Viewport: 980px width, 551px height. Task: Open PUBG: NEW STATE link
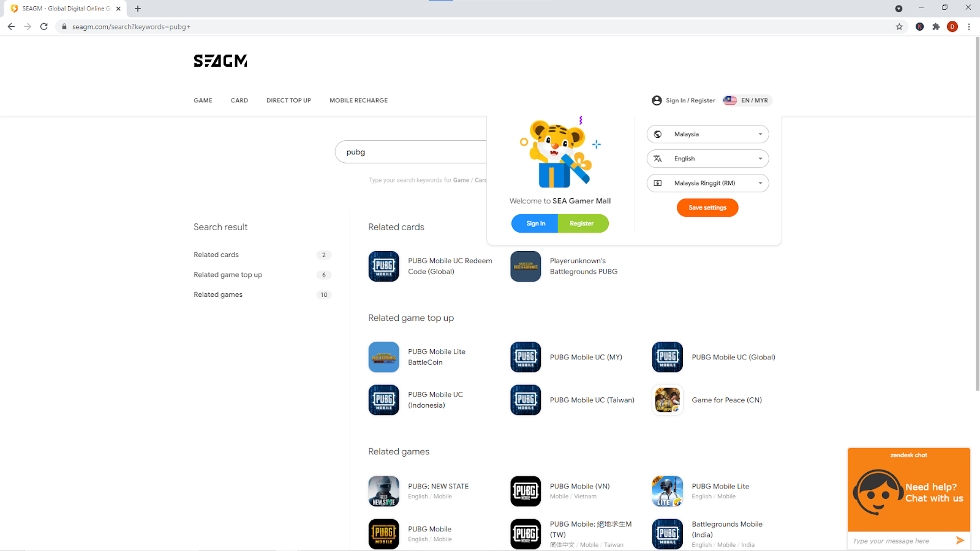[x=439, y=486]
